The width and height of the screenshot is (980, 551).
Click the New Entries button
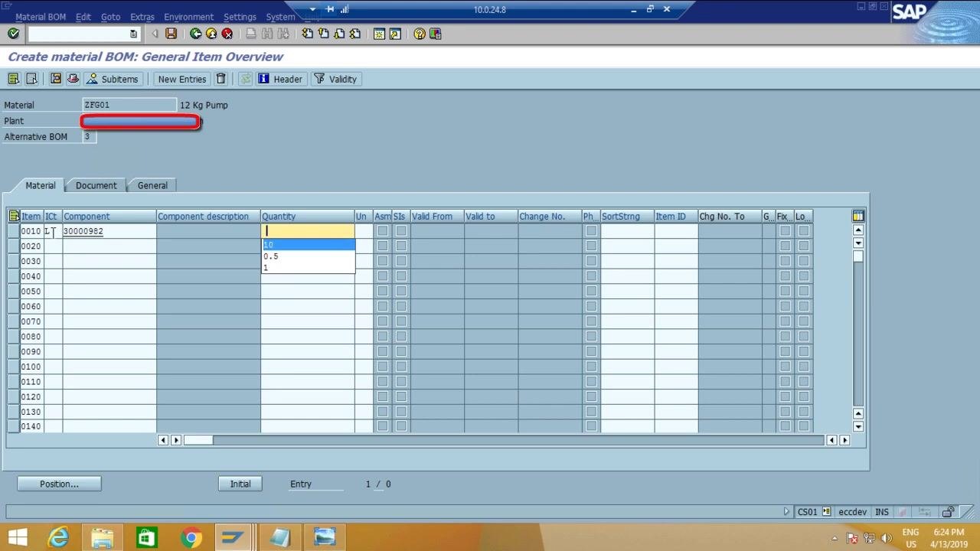click(x=181, y=79)
